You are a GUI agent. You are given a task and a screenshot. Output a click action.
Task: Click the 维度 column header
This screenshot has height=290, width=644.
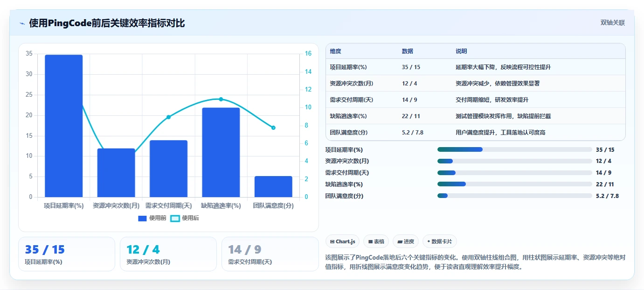[336, 51]
